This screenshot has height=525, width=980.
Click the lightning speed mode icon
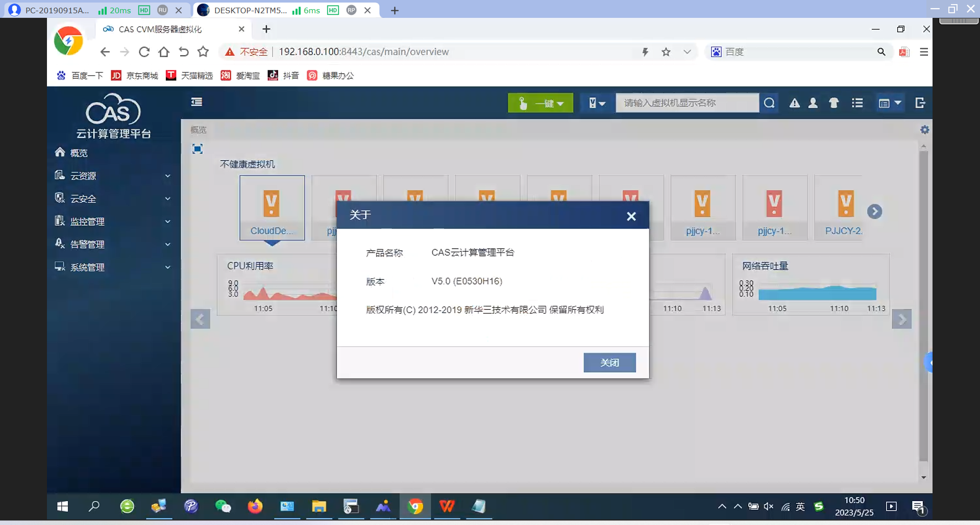click(x=645, y=52)
